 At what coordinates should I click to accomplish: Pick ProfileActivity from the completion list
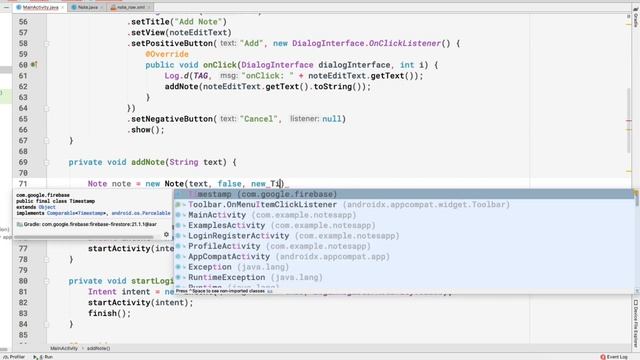pos(404,246)
